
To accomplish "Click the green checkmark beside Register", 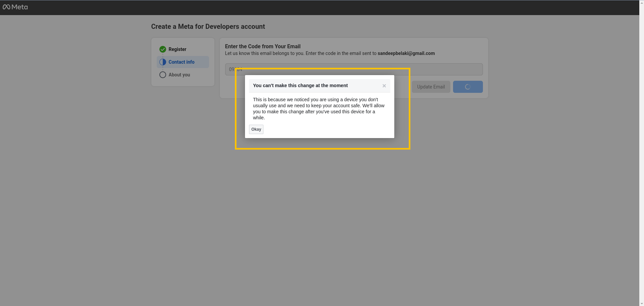I will coord(163,49).
